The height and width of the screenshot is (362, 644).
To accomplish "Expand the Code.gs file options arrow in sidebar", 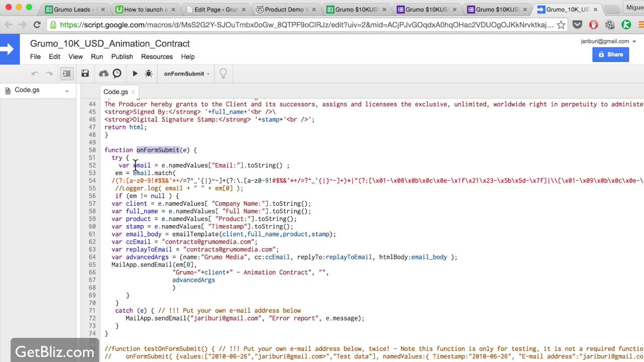I will tap(67, 91).
